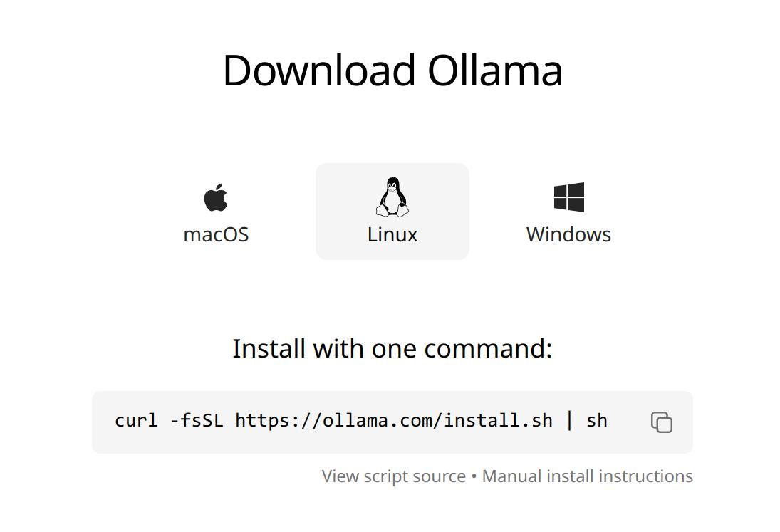Select the Linux tab label
Image resolution: width=780 pixels, height=532 pixels.
tap(392, 235)
